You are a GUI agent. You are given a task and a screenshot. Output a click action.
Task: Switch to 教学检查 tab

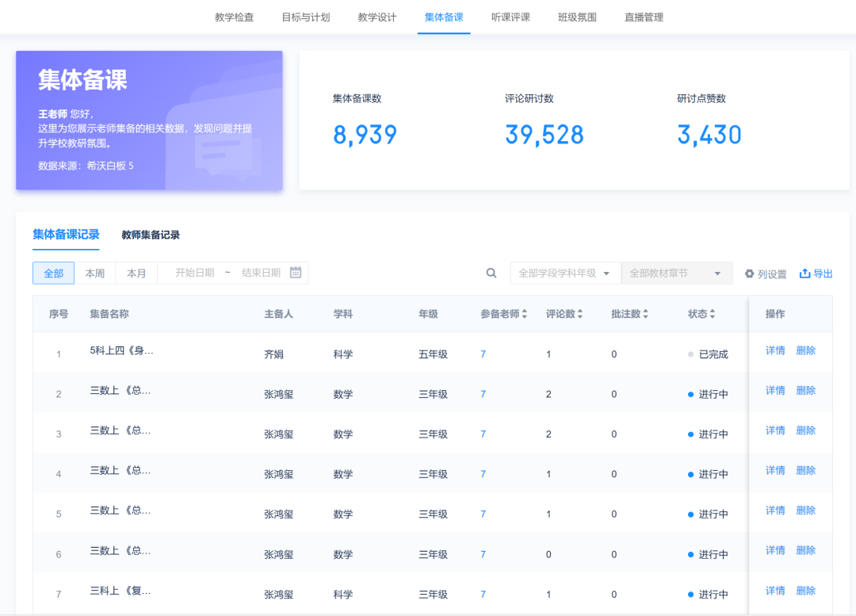tap(234, 17)
